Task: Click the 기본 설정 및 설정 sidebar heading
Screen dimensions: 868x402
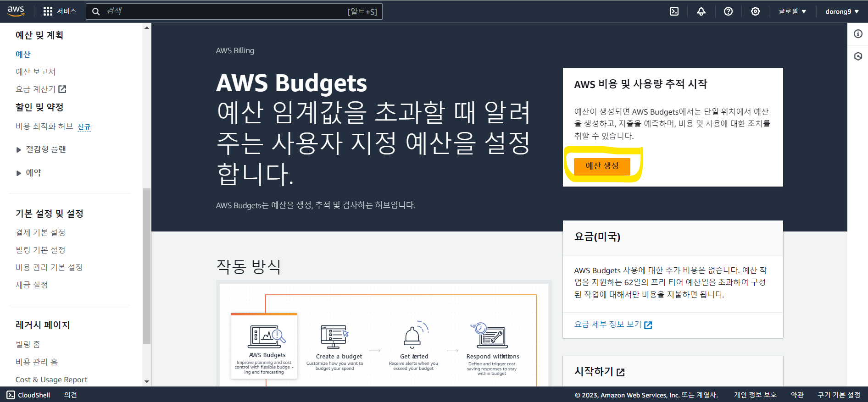Action: 50,214
